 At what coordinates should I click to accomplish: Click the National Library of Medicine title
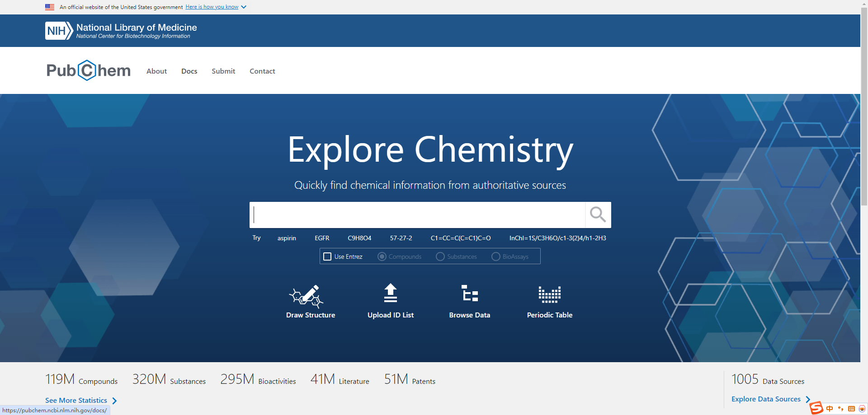click(137, 28)
